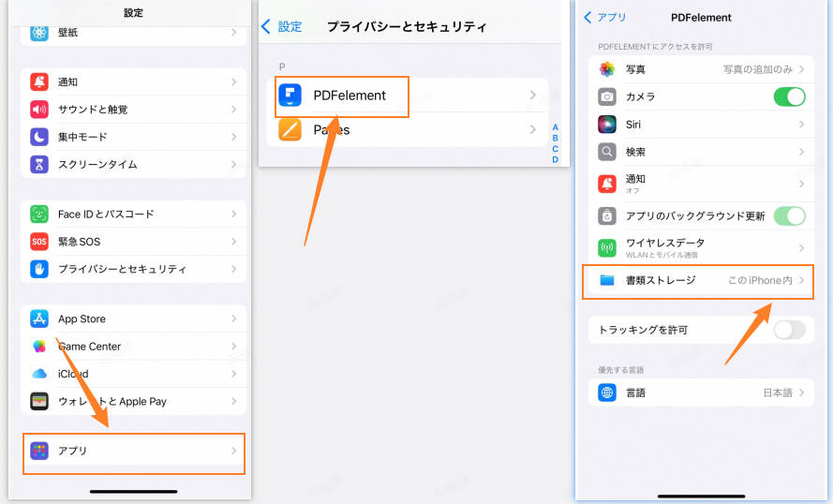The width and height of the screenshot is (833, 504).
Task: Tap the 写真 photos icon
Action: point(606,69)
